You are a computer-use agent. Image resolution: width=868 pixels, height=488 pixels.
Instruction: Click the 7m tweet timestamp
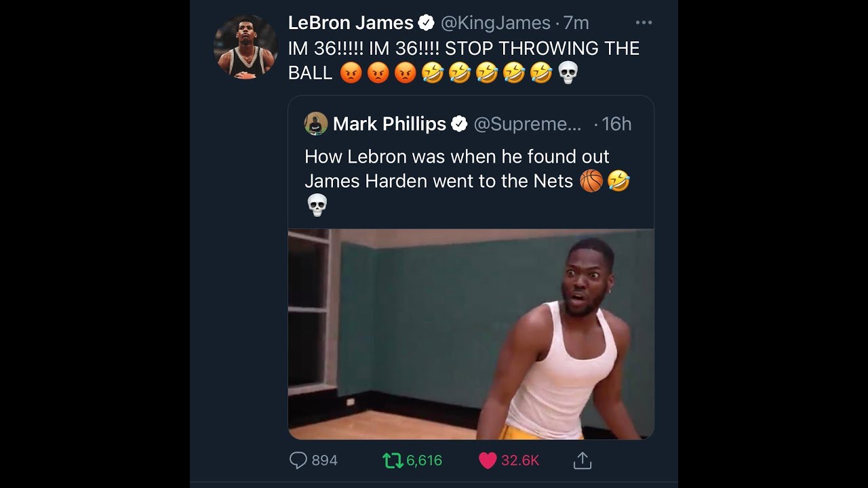click(x=576, y=23)
